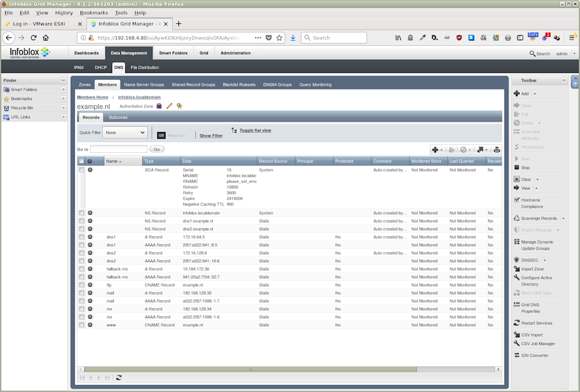Open the dropdown arrow beside Toolbar View

[536, 189]
